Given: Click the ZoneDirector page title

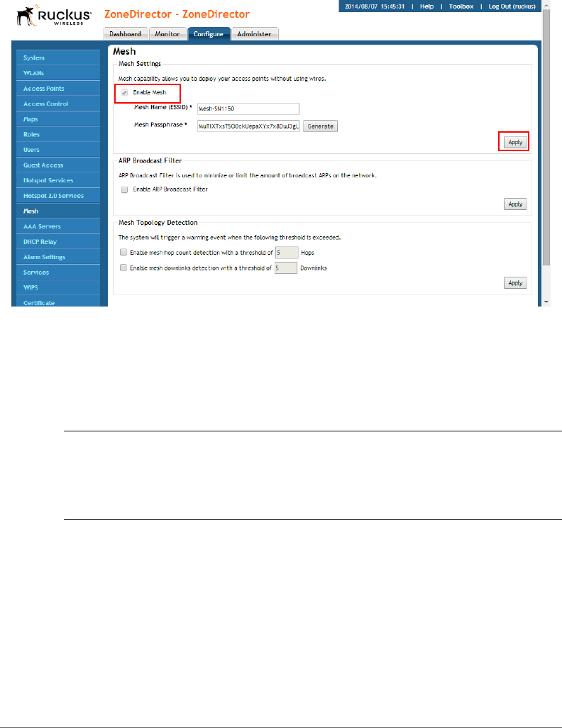Looking at the screenshot, I should 177,14.
